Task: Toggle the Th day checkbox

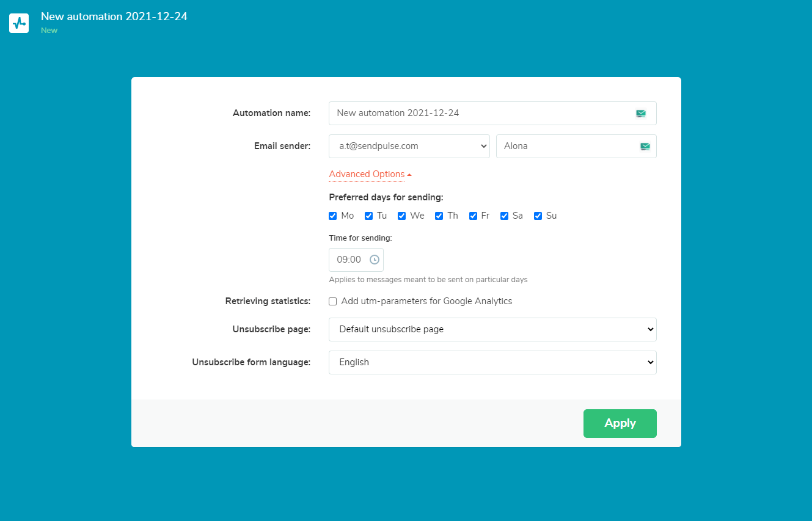Action: pos(439,216)
